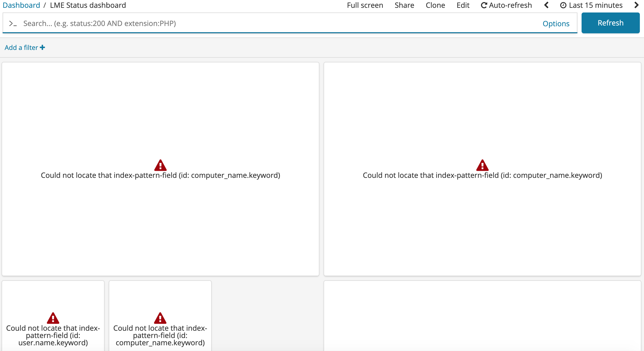The image size is (644, 351).
Task: Click the warning icon above user.name.keyword error
Action: click(53, 318)
